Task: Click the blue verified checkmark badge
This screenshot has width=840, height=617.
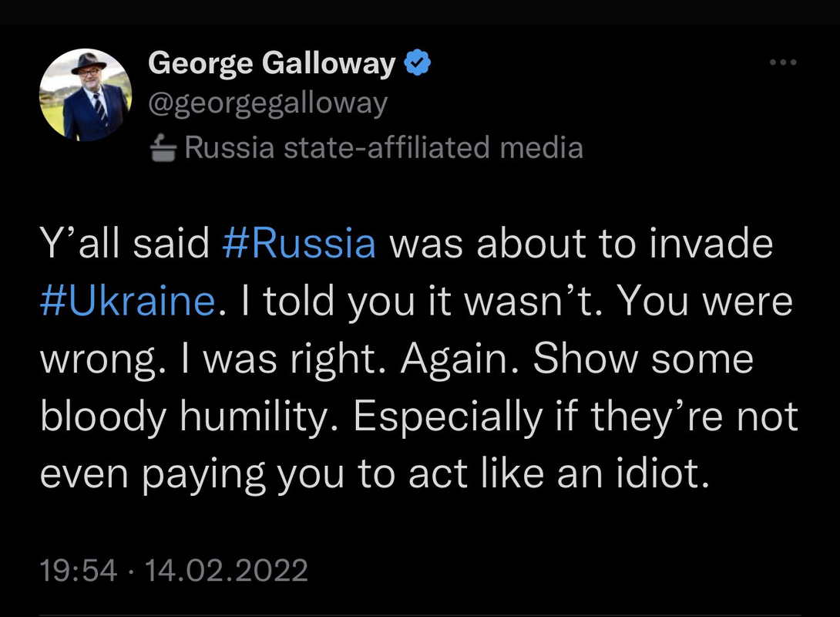Action: (x=418, y=63)
